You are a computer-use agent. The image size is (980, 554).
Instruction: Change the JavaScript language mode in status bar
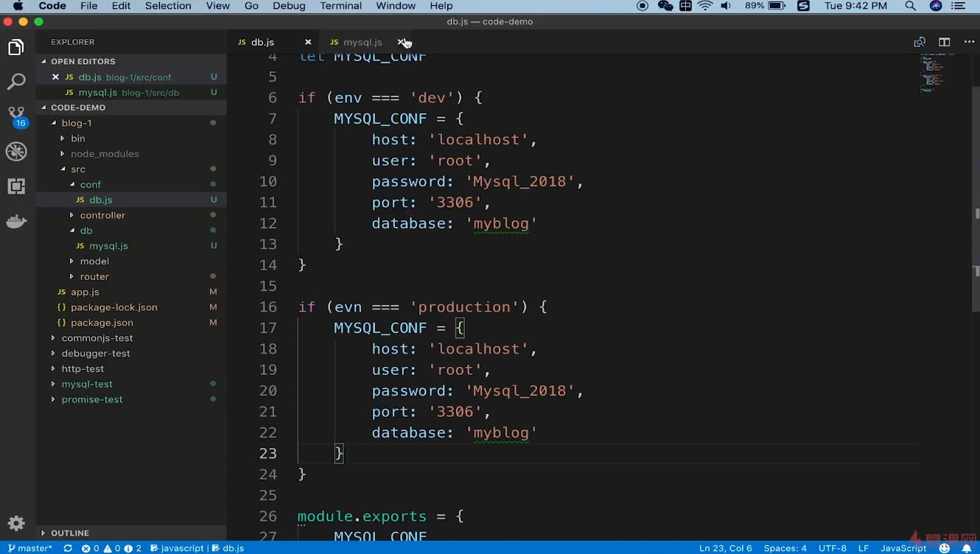(x=903, y=548)
